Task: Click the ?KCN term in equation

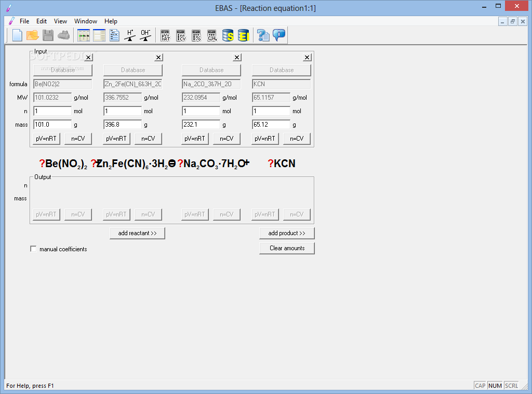Action: (x=282, y=164)
